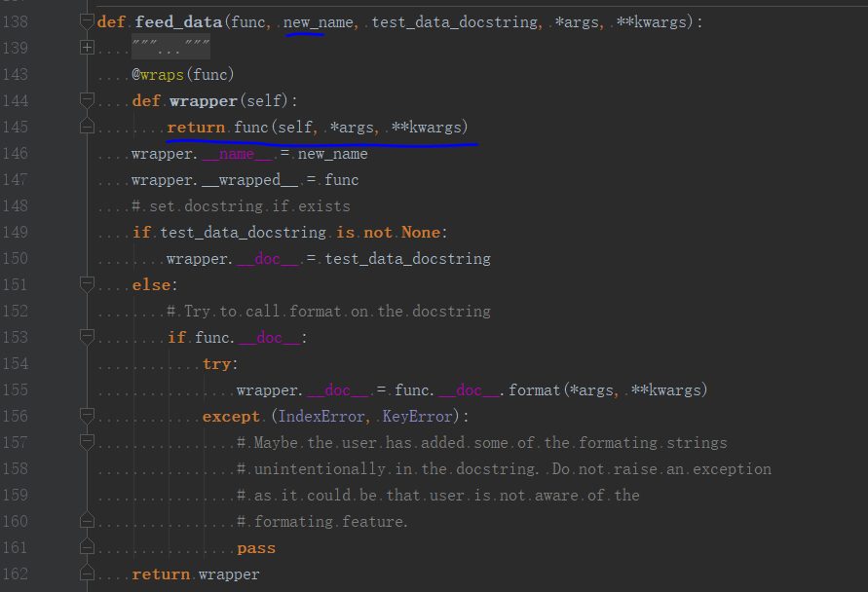
Task: Click fold end marker beside pass statement
Action: [87, 548]
